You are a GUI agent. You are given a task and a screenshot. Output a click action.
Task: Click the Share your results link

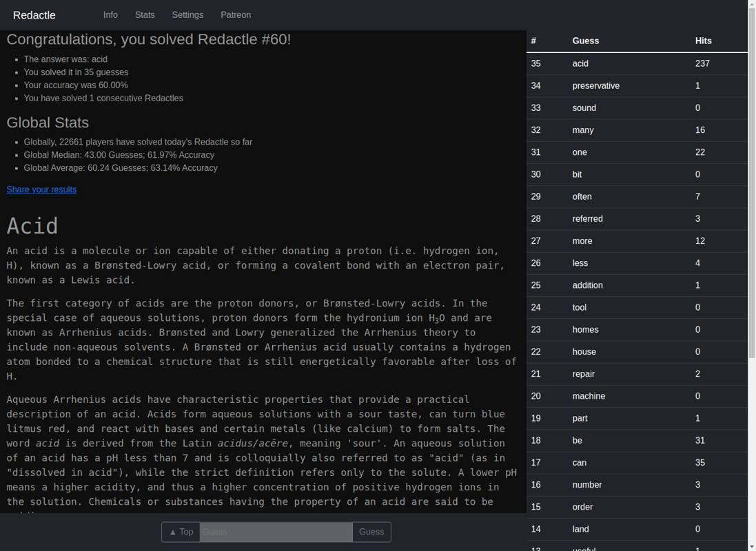pos(41,189)
